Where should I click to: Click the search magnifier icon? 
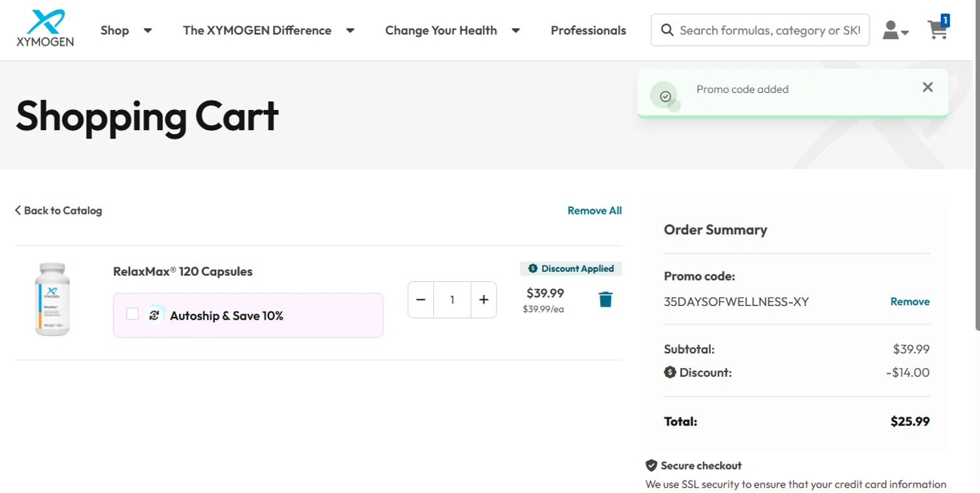coord(667,30)
